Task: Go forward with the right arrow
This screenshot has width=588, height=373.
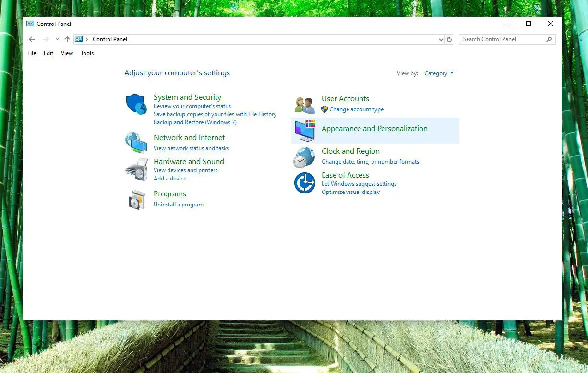Action: pyautogui.click(x=46, y=39)
